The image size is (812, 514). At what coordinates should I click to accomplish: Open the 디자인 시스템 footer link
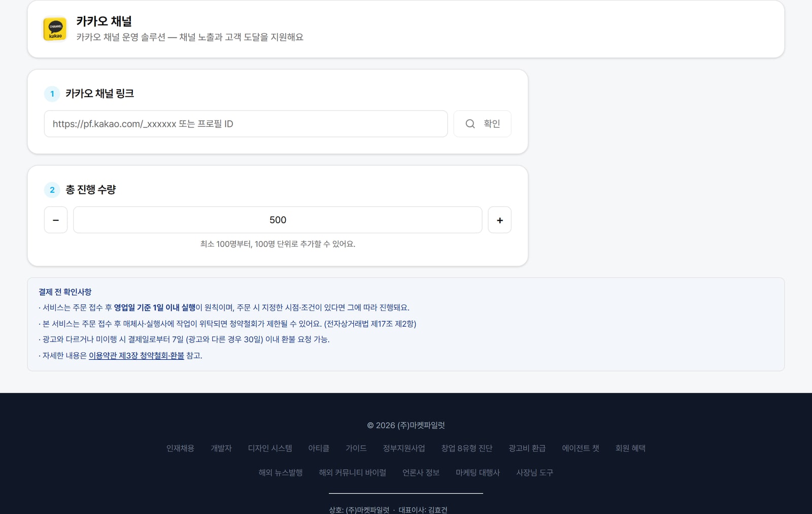pyautogui.click(x=270, y=448)
